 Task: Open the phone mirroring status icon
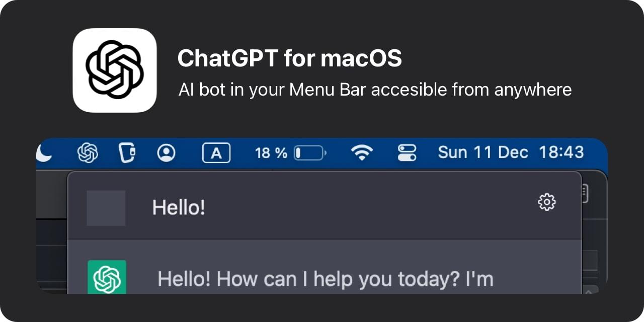(x=126, y=152)
